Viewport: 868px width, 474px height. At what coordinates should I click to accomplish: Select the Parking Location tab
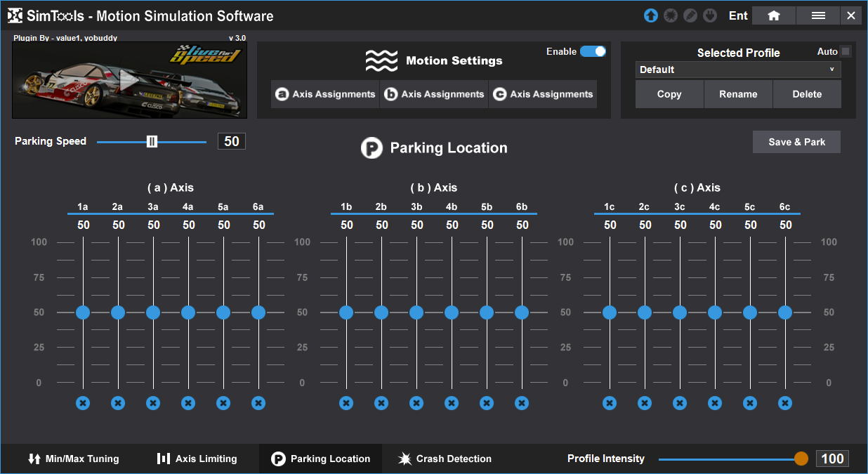pos(321,459)
